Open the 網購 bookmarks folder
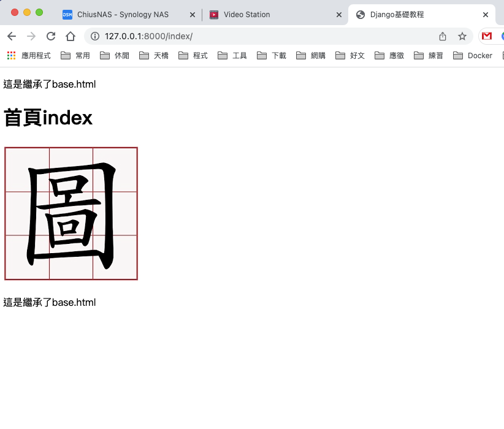Viewport: 504px width, 429px height. pyautogui.click(x=311, y=56)
